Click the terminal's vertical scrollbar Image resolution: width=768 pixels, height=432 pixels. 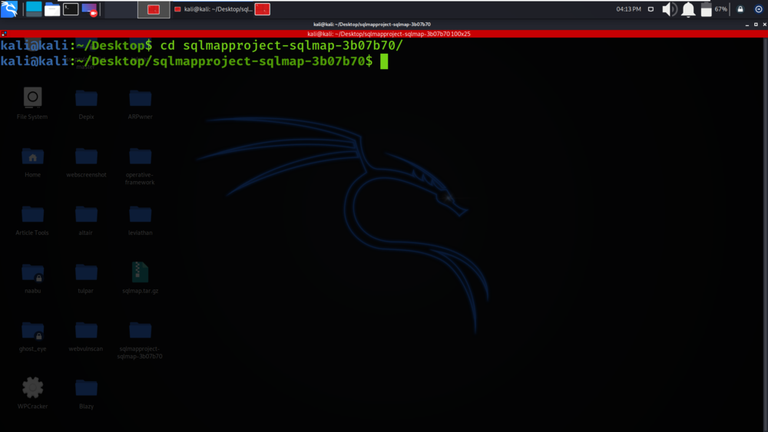pos(765,235)
